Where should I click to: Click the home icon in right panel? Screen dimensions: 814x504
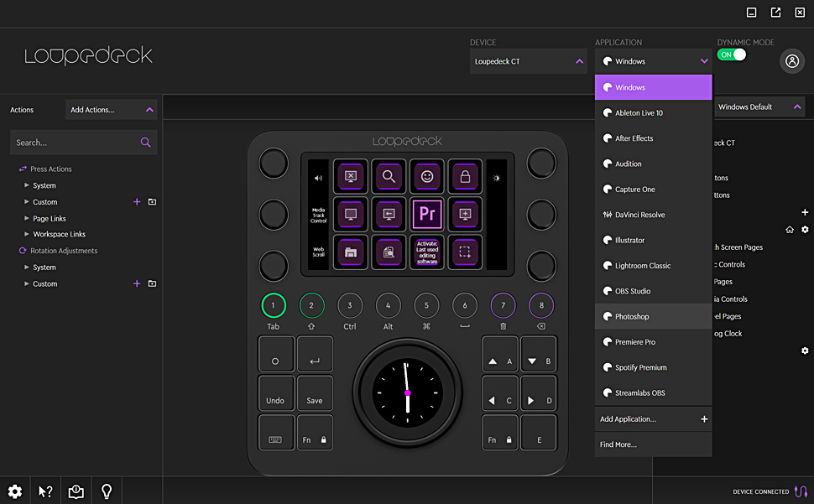coord(790,229)
